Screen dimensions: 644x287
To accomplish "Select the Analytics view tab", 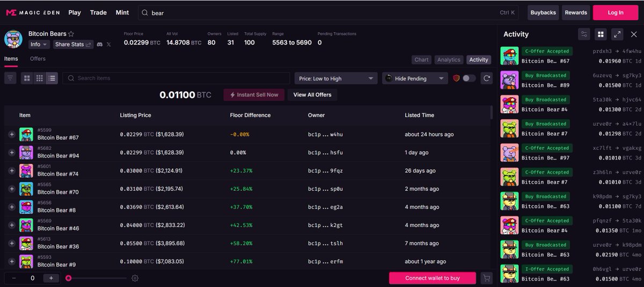I will click(x=449, y=60).
